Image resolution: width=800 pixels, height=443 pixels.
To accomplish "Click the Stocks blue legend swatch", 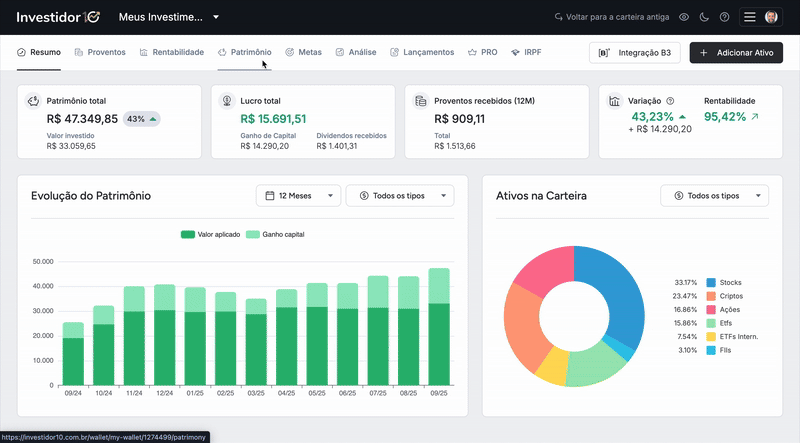I will coord(711,283).
